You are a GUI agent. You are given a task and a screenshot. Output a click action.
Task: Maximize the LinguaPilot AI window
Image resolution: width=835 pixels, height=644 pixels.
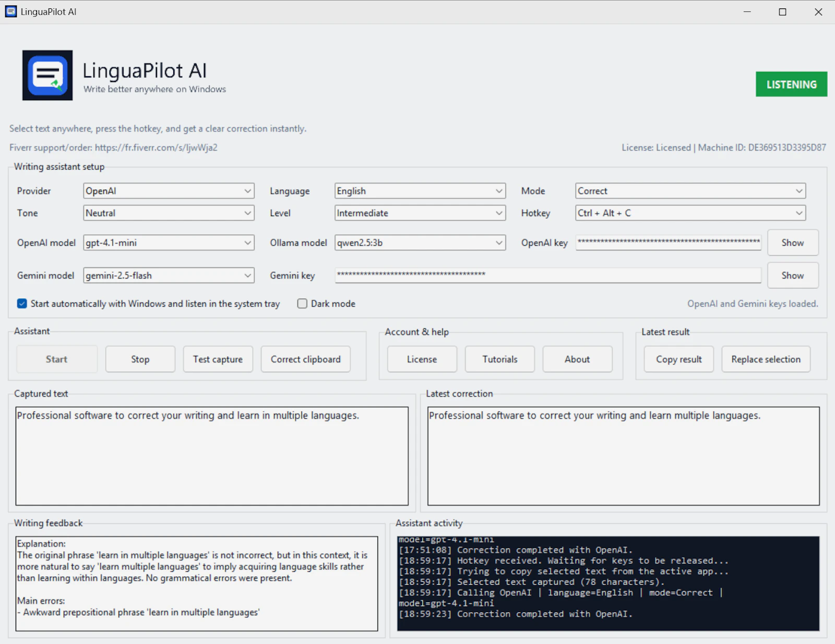point(782,11)
